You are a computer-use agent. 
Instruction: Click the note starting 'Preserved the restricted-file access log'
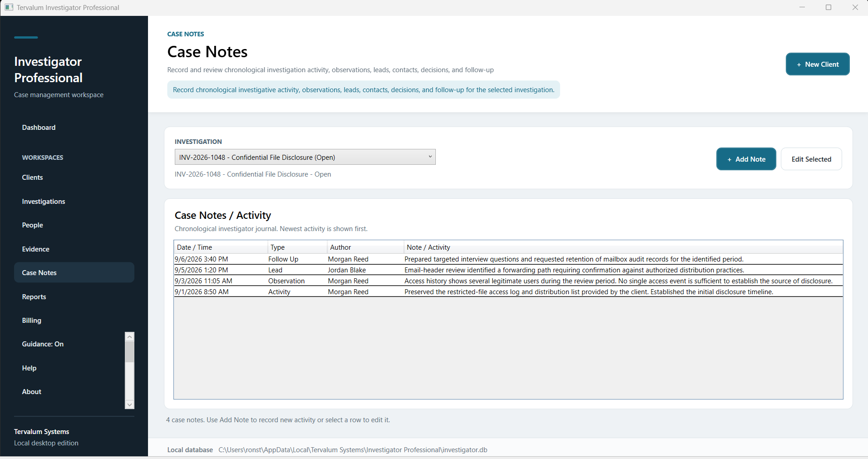589,292
